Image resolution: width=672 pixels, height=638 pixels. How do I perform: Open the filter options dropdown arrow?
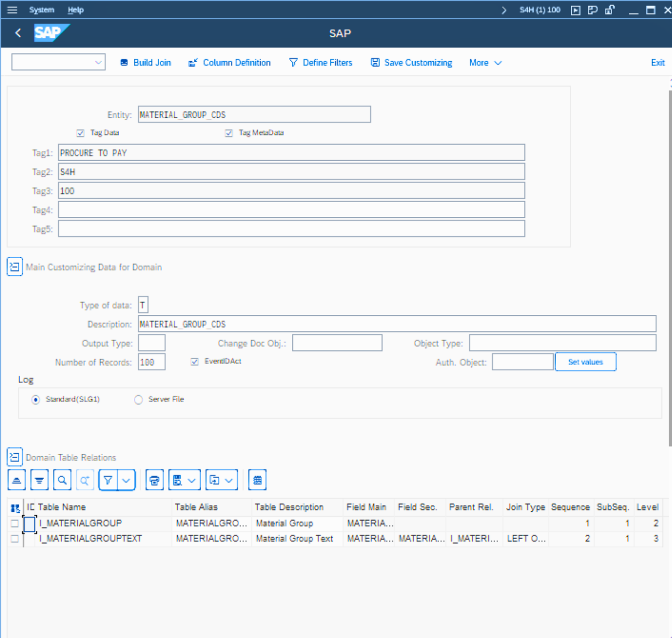point(126,481)
